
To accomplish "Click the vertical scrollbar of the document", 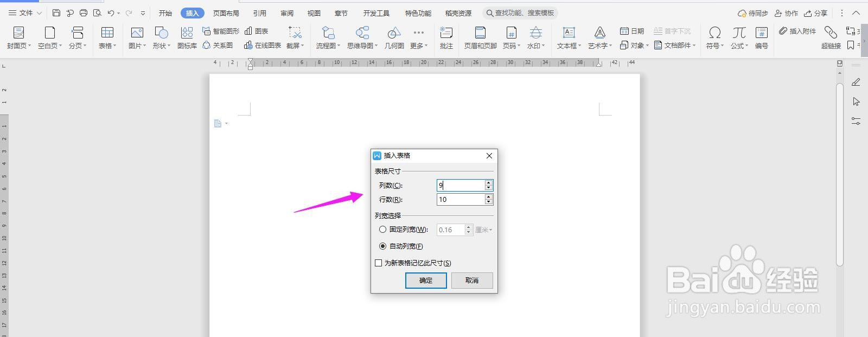I will pos(840,174).
